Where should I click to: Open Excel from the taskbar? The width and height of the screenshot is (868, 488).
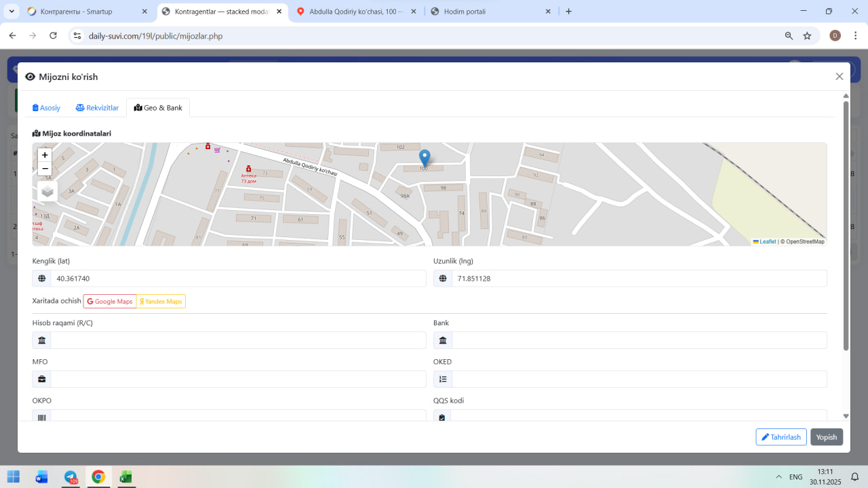(x=125, y=477)
